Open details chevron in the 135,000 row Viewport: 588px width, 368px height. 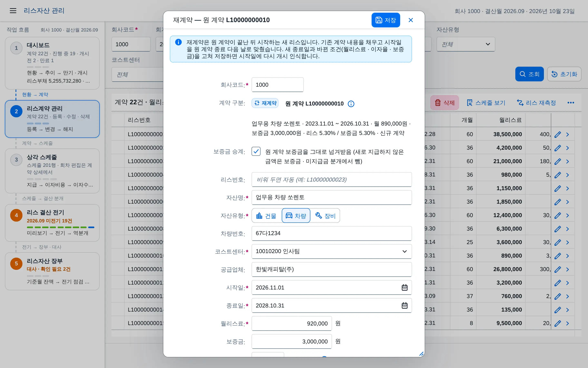point(568,310)
